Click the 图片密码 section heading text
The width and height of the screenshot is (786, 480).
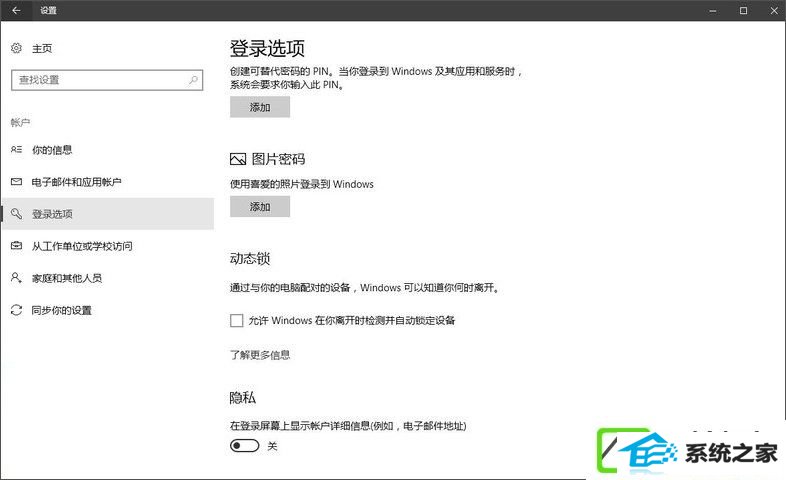point(278,159)
